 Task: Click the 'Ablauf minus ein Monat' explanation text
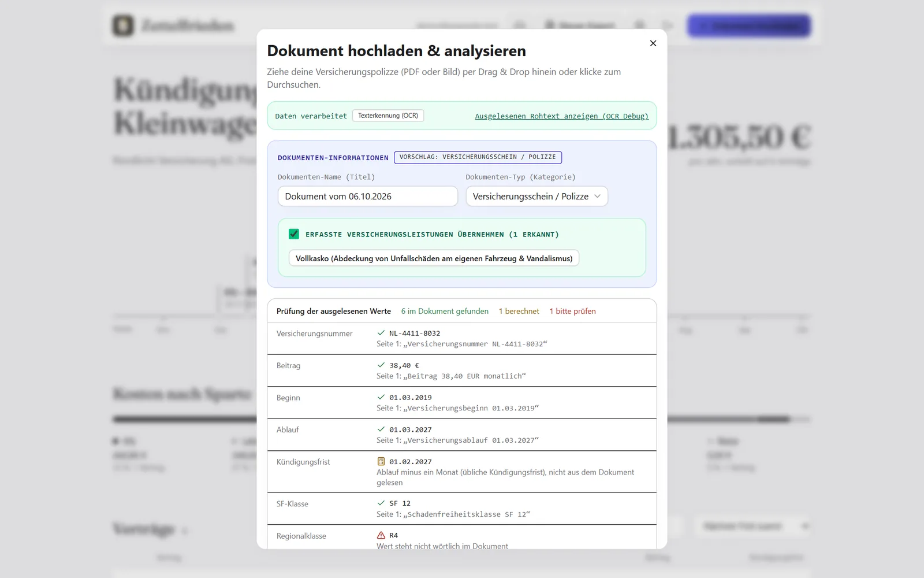[x=505, y=477]
